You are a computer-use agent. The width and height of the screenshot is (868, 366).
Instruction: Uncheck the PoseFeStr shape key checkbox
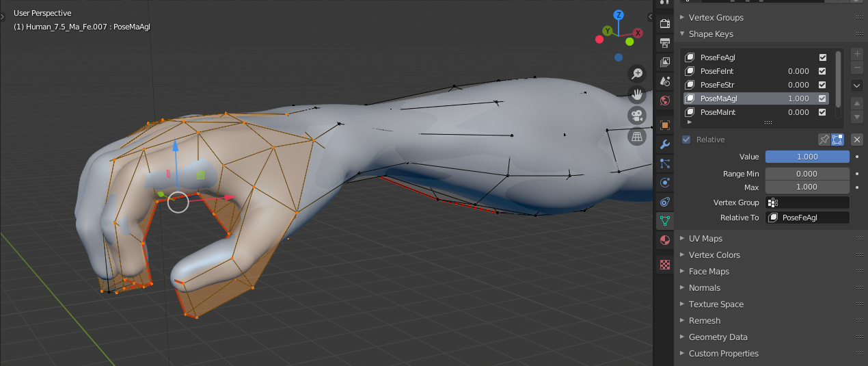pos(823,85)
